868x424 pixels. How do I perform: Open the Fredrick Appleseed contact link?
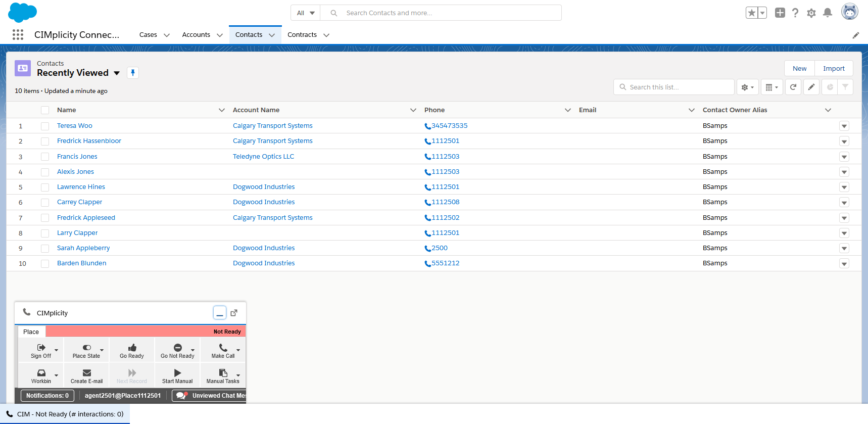coord(86,217)
